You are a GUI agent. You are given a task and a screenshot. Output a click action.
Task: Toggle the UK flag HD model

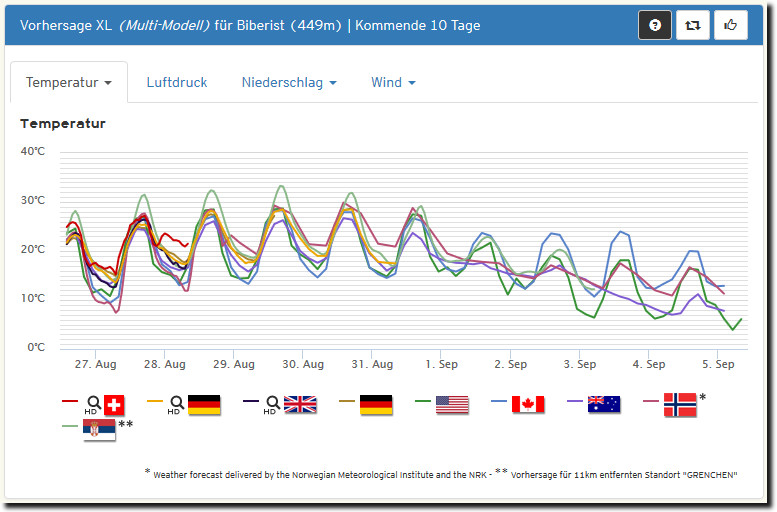click(300, 405)
